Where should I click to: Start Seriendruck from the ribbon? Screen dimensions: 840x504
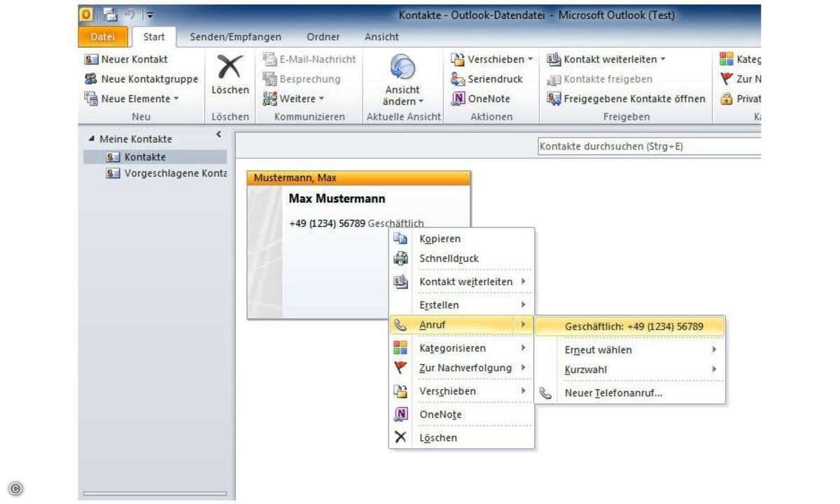486,79
